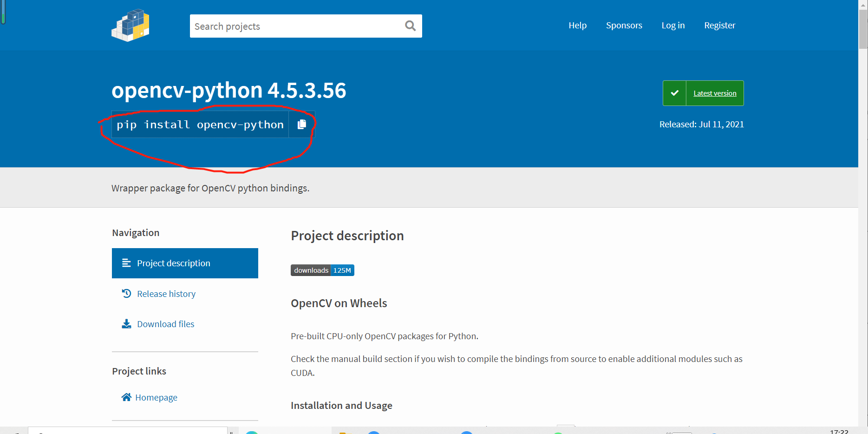Click the Project description heading
Viewport: 868px width, 434px height.
(347, 236)
